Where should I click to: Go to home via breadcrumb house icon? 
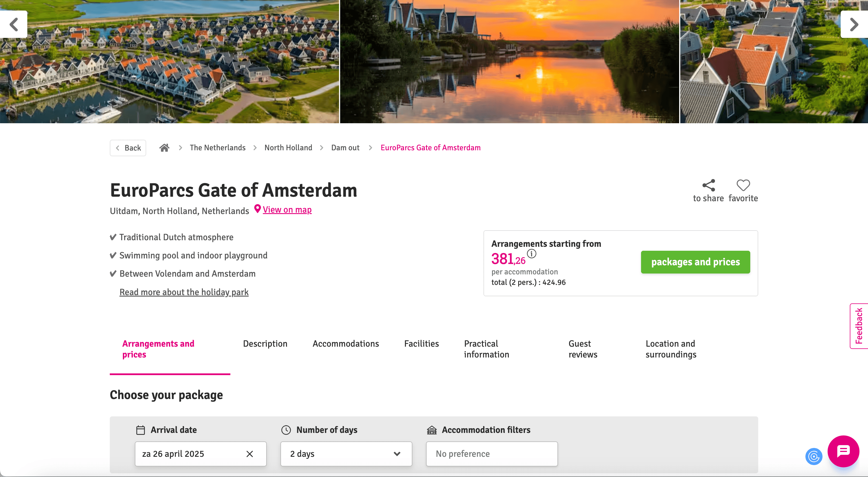164,148
